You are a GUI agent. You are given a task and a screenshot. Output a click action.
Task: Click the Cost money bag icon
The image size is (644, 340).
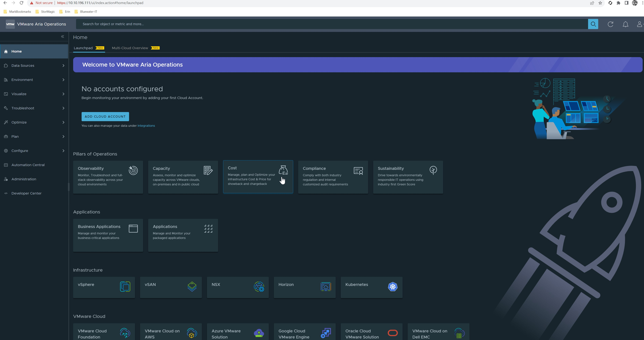click(x=283, y=170)
